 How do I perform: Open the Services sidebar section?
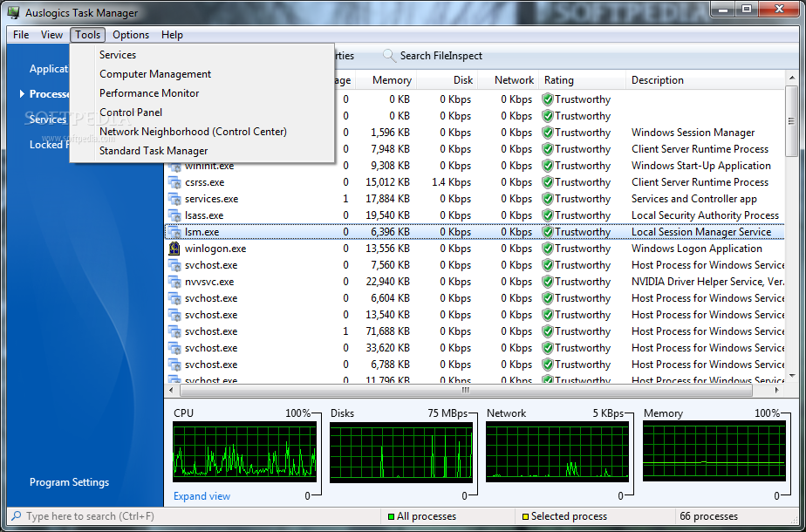click(48, 119)
